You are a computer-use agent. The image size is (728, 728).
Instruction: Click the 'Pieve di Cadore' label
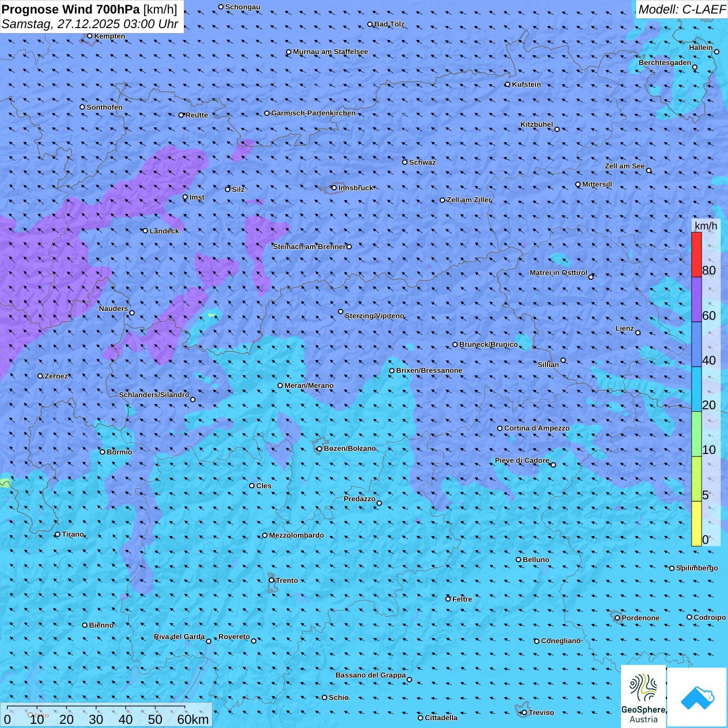coord(522,460)
